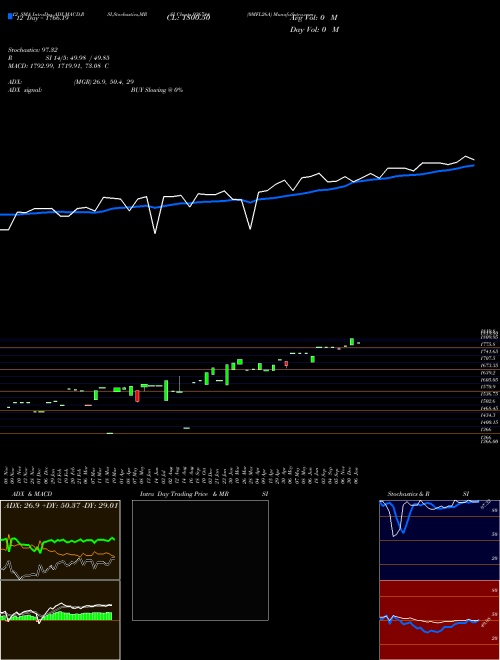Viewport: 500px width, 660px height.
Task: Click the 'ADX: 26.9 +DY: 50.37 -DY: 29.01' header
Action: coord(61,505)
